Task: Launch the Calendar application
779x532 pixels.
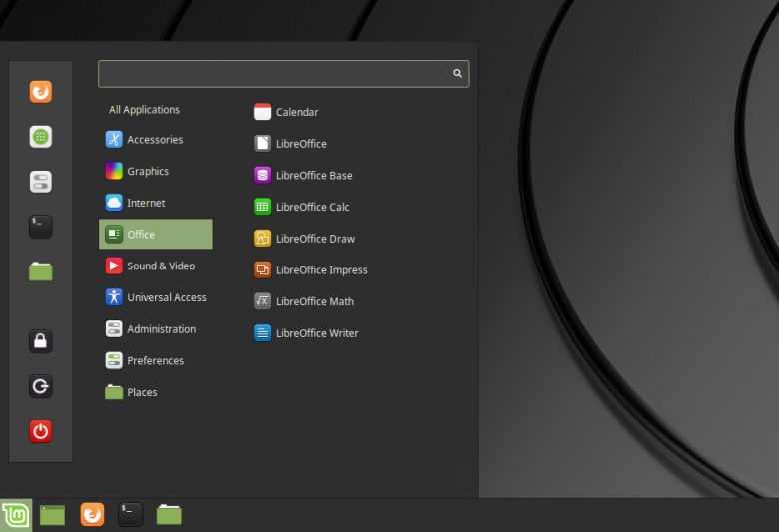Action: (x=286, y=112)
